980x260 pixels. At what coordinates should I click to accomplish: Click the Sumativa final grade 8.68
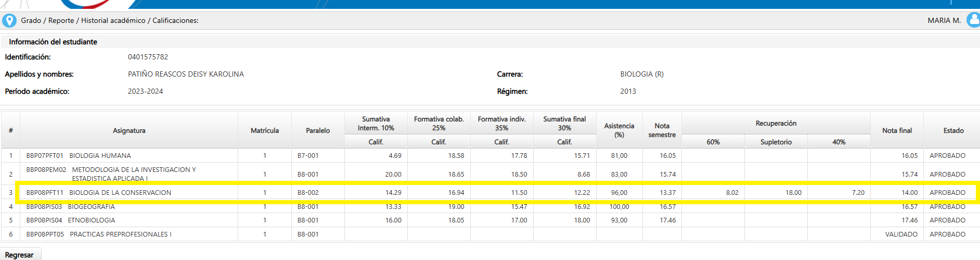pos(584,174)
